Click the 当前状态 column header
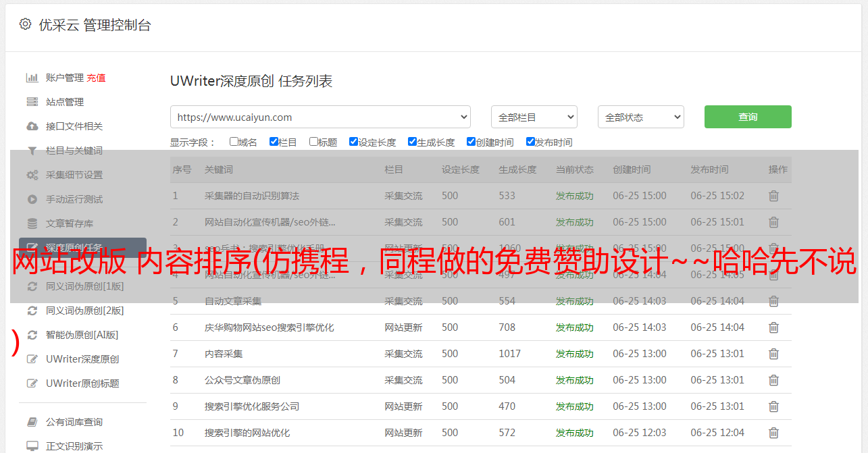The image size is (868, 453). 575,169
